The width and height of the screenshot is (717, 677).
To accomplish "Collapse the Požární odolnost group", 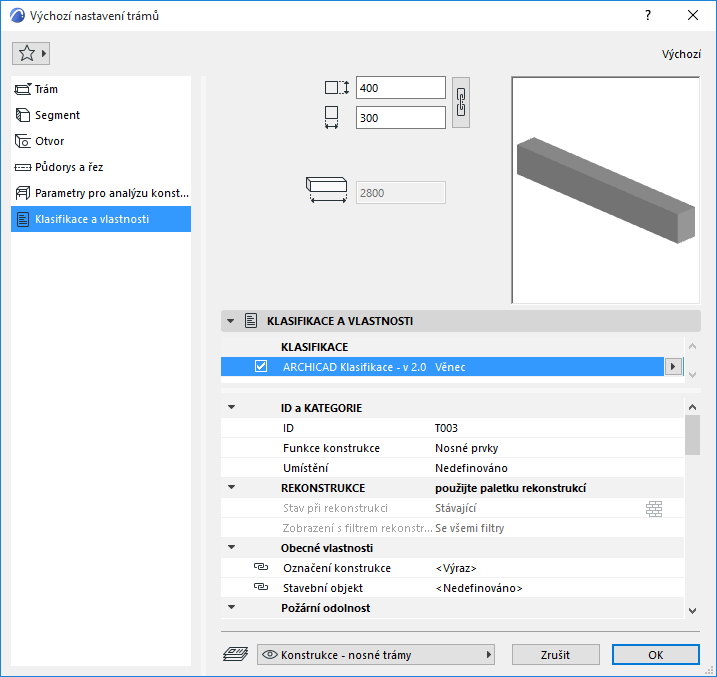I will click(232, 608).
